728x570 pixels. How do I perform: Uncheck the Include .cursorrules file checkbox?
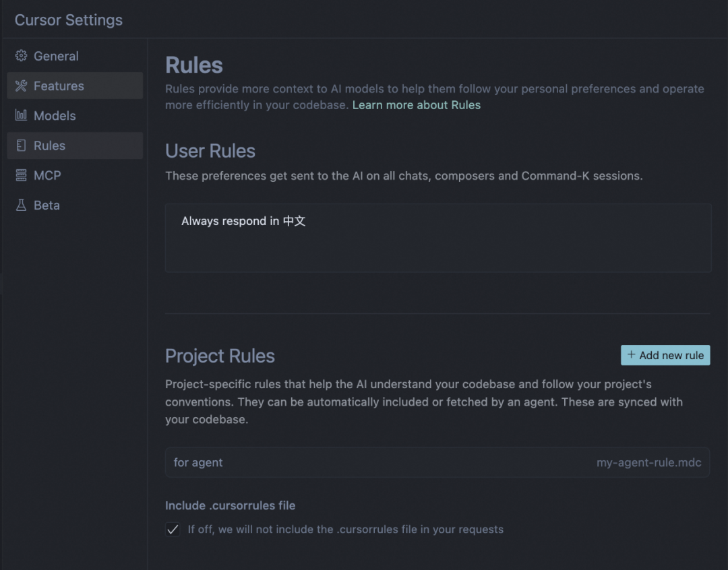(173, 530)
